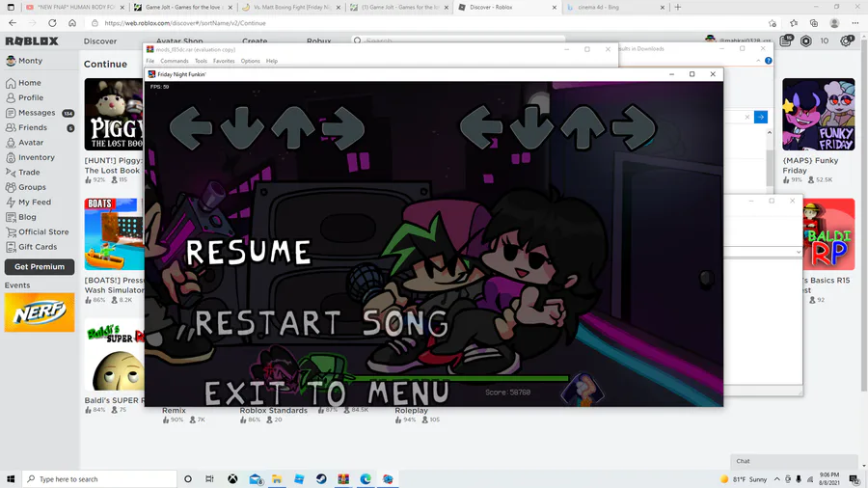Select RESUME in pause menu
868x488 pixels.
[248, 253]
